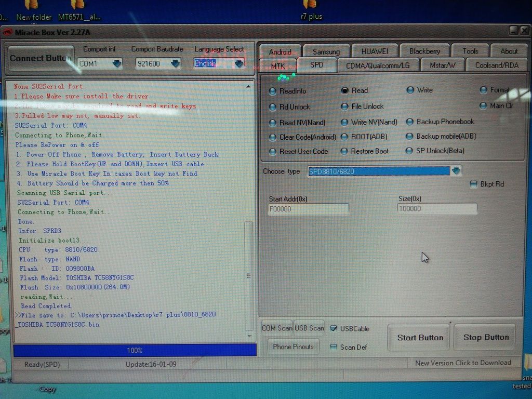Select the Read radio option
This screenshot has width=532, height=399.
point(354,90)
